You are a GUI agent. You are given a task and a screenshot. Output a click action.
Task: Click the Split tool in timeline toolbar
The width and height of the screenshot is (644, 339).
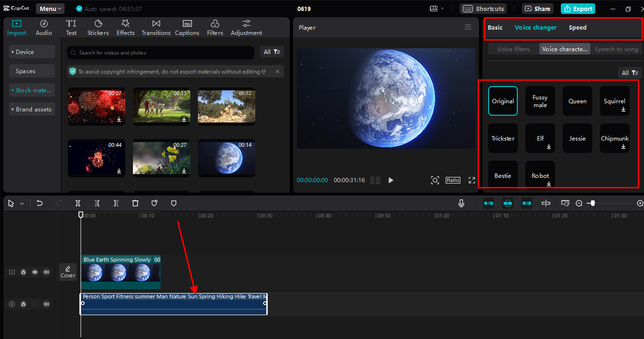point(78,203)
